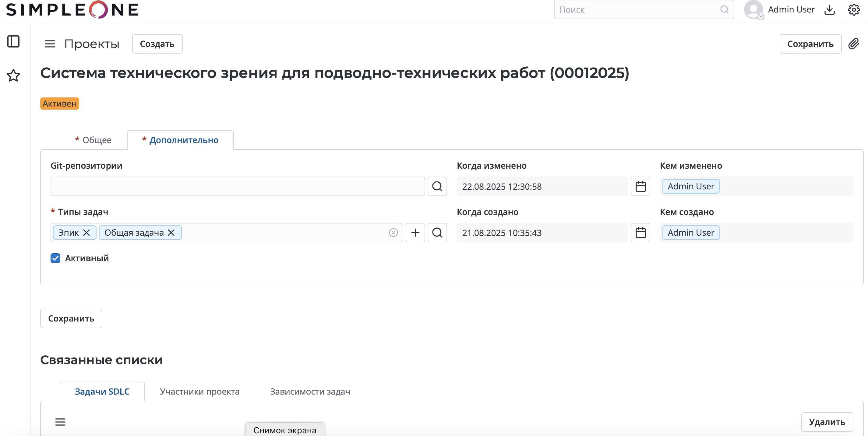The image size is (868, 436).
Task: Click the Создать button
Action: click(x=157, y=44)
